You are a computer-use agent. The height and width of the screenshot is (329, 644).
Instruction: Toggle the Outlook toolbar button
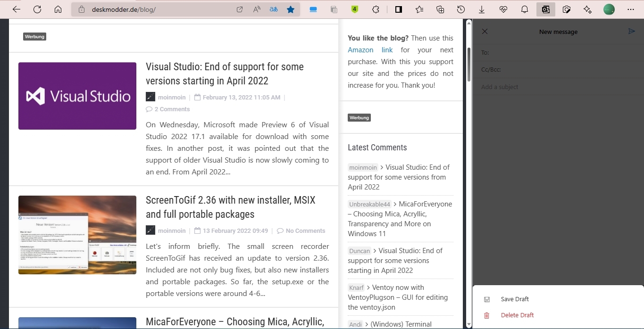coord(546,9)
